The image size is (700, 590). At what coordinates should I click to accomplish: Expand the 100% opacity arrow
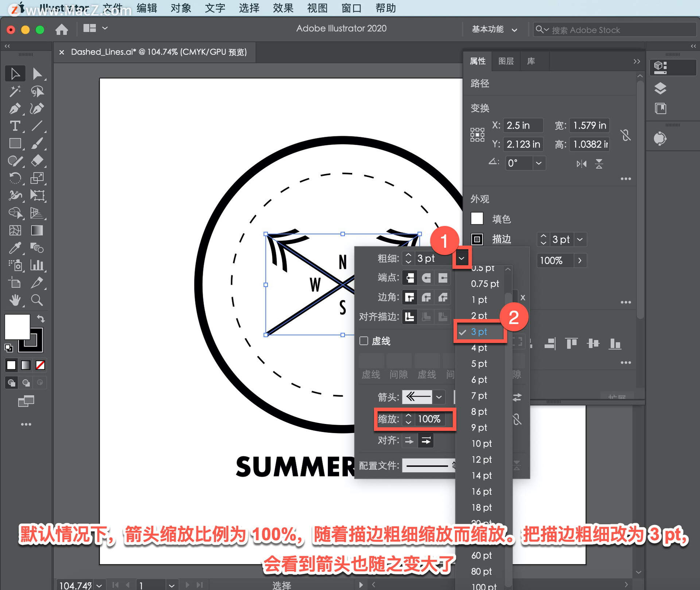(x=580, y=261)
